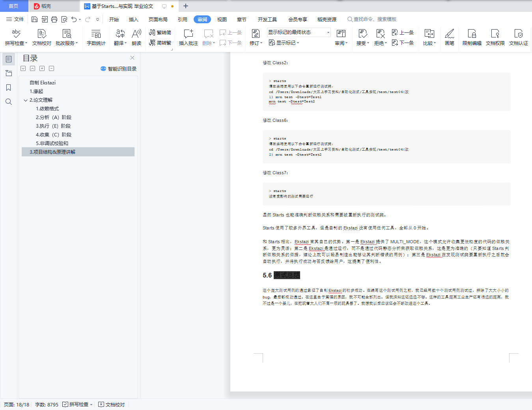Click the save icon in quick access bar
The height and width of the screenshot is (410, 532).
click(35, 19)
